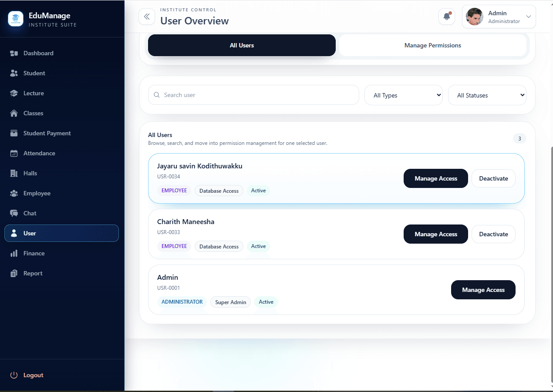Deactivate Charith Maneesha's account

pyautogui.click(x=493, y=234)
